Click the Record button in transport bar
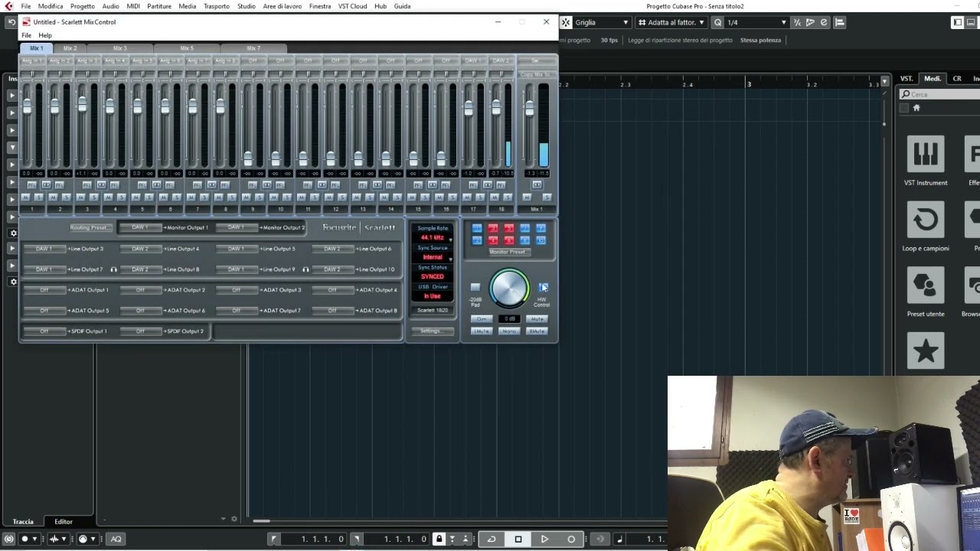This screenshot has width=980, height=551. pos(571,539)
